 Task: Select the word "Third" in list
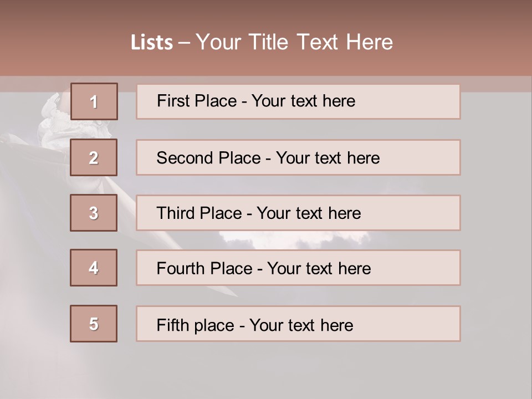176,213
